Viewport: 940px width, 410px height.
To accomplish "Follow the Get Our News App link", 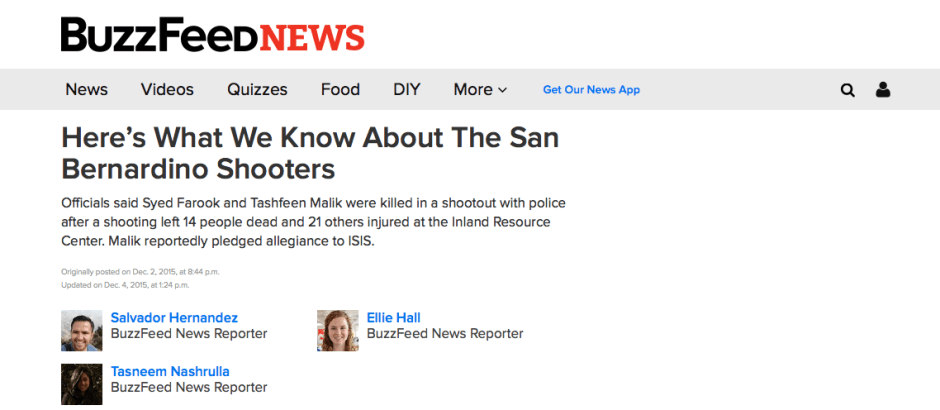I will pyautogui.click(x=591, y=90).
